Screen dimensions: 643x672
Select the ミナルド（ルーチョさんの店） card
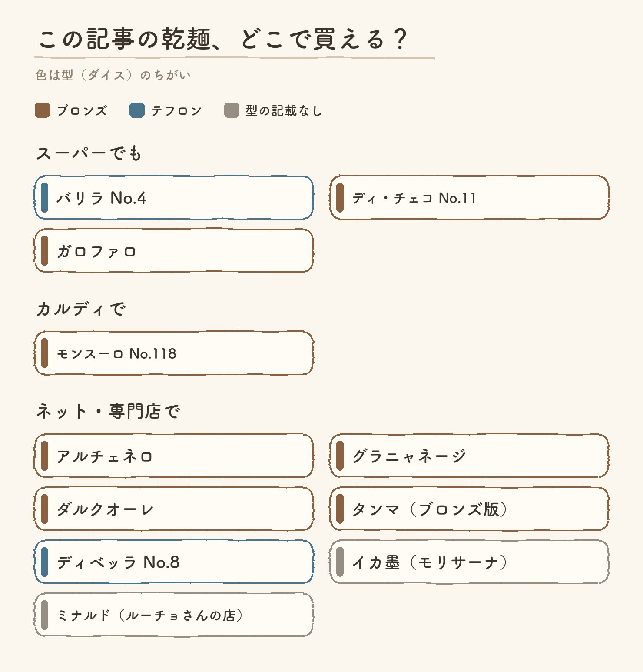(174, 615)
